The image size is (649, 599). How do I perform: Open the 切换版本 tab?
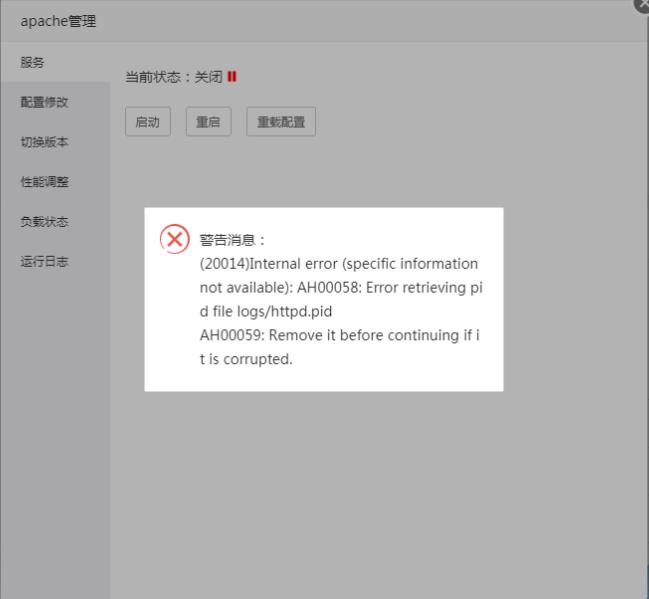[x=55, y=142]
